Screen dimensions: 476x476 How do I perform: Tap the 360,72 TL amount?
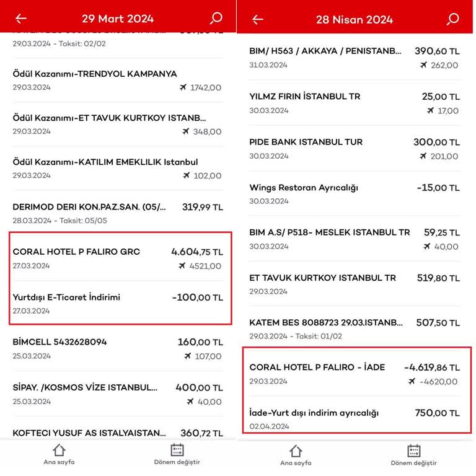(x=202, y=433)
